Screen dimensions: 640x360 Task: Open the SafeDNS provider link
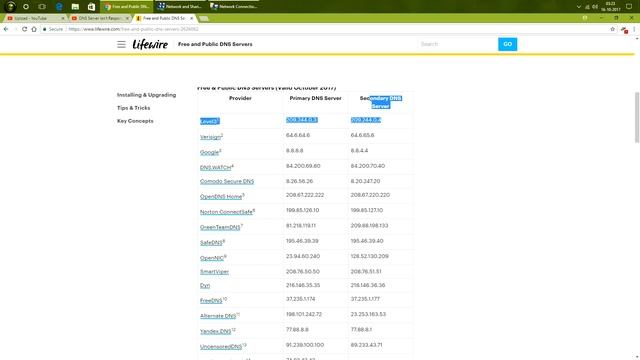pos(211,242)
